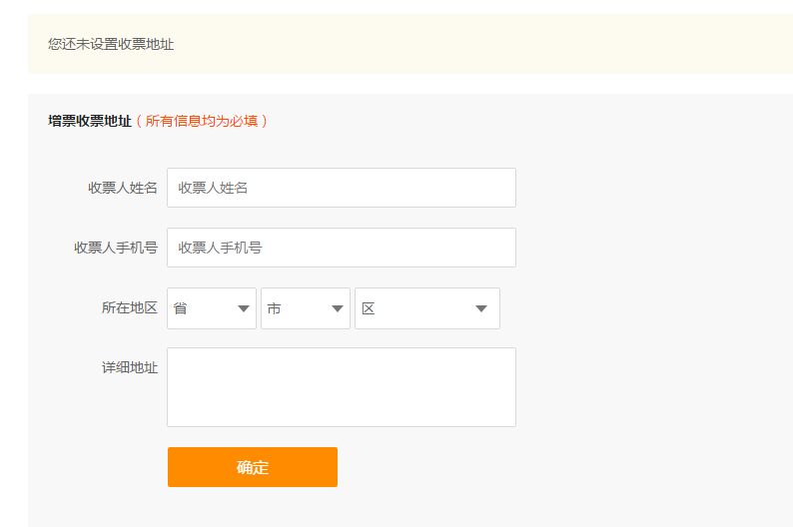793x532 pixels.
Task: Open the 省 province dropdown
Action: pos(212,308)
